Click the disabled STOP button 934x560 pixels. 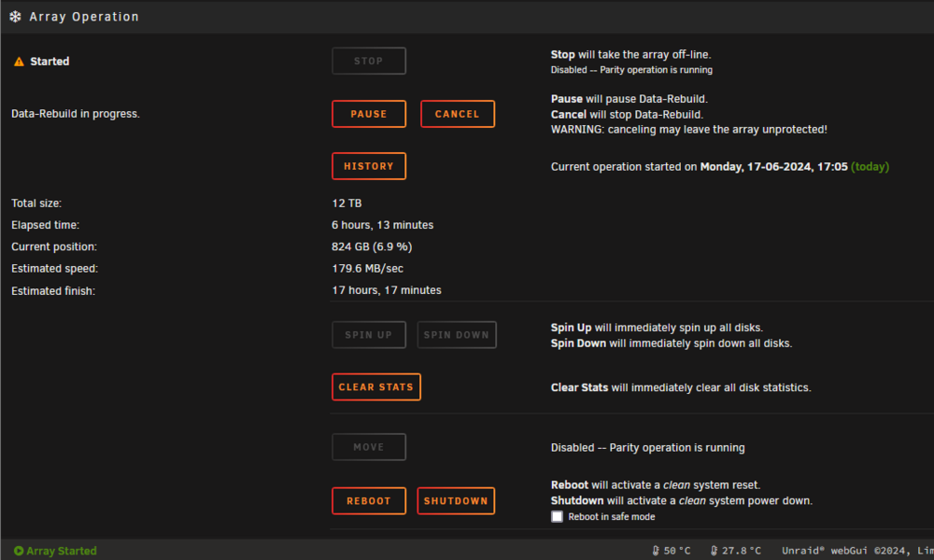[x=369, y=61]
